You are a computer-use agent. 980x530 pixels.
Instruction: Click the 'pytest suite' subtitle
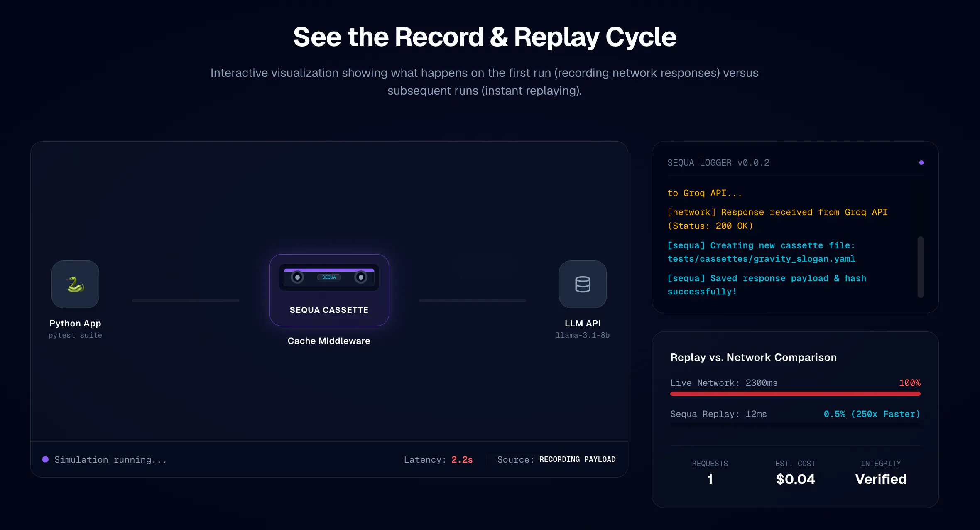(75, 335)
